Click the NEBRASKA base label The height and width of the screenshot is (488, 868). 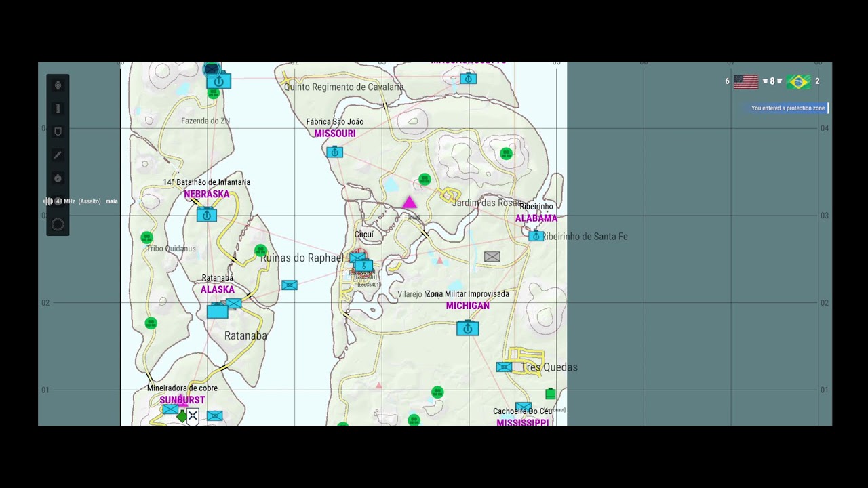pyautogui.click(x=207, y=194)
